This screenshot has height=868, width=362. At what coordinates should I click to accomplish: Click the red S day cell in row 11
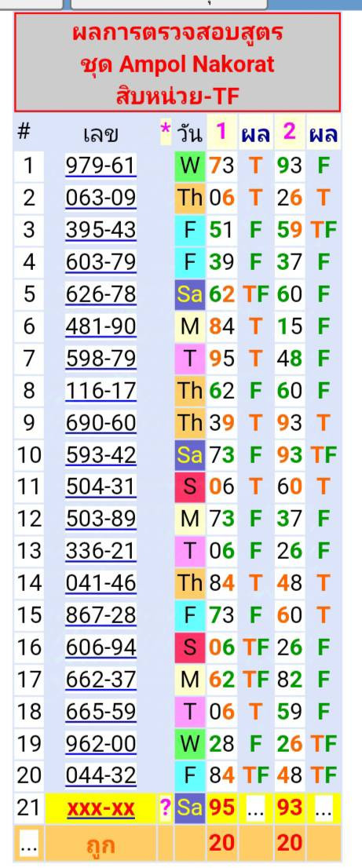coord(190,487)
